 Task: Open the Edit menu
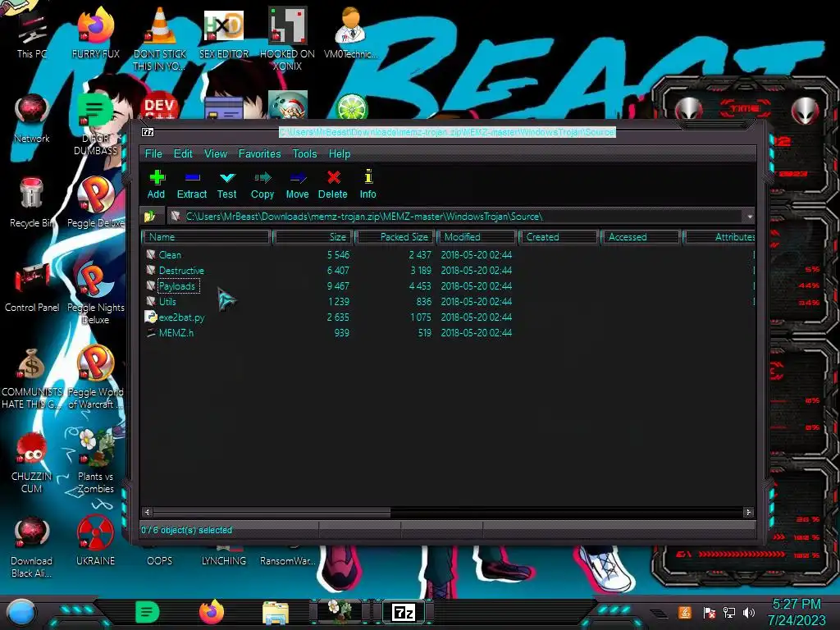coord(183,153)
